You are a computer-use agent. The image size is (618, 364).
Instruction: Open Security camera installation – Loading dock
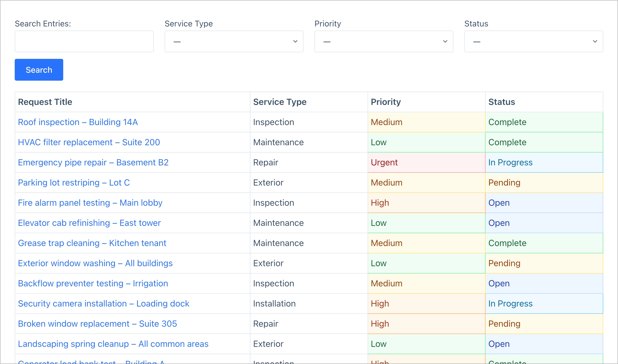coord(104,304)
